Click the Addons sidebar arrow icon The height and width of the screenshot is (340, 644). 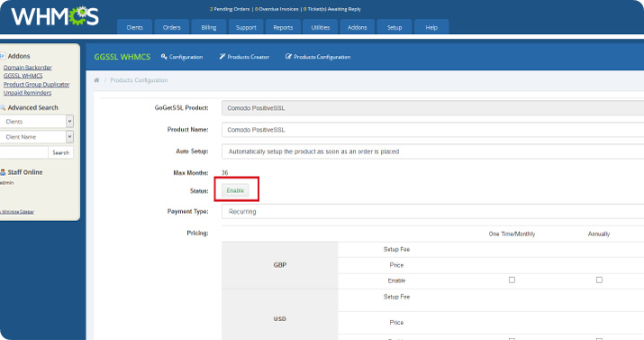point(3,56)
